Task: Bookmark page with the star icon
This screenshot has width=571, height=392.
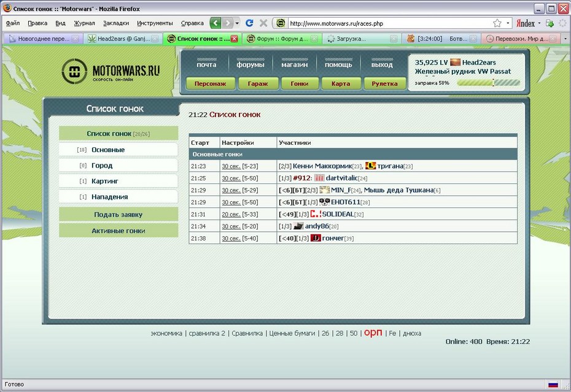Action: [497, 23]
